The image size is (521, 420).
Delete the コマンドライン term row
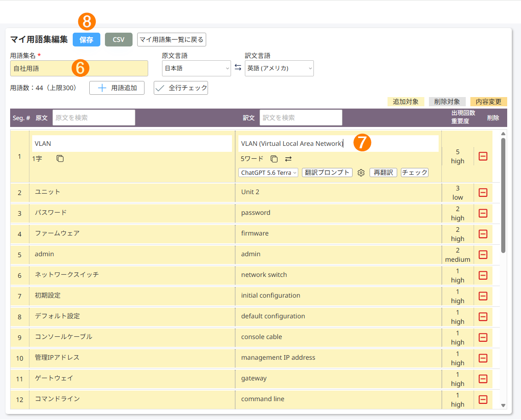(x=483, y=399)
